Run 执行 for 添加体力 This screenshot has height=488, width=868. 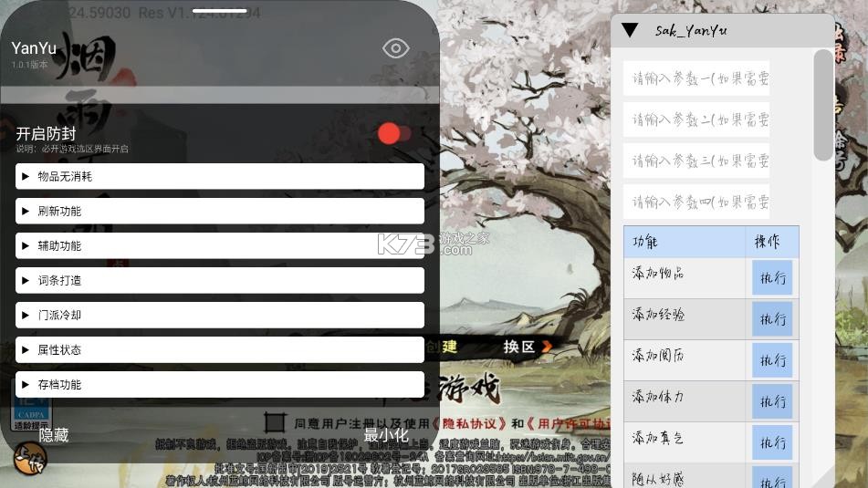tap(772, 401)
